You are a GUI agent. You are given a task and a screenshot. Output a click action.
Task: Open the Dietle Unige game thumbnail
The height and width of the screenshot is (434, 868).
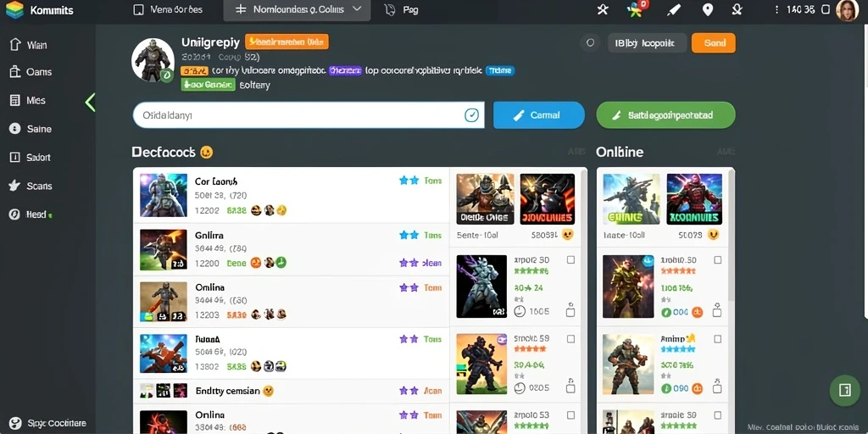point(485,198)
